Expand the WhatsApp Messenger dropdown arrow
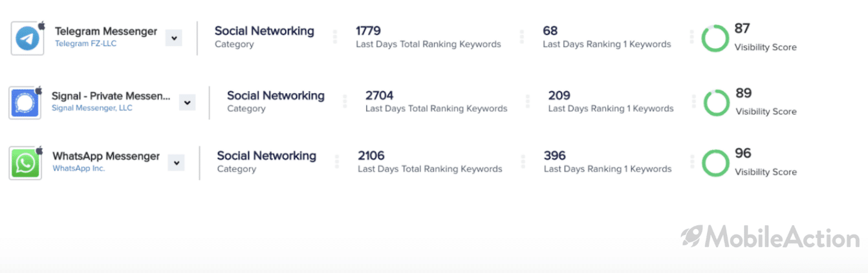Screen dimensions: 868x273 [x=176, y=162]
